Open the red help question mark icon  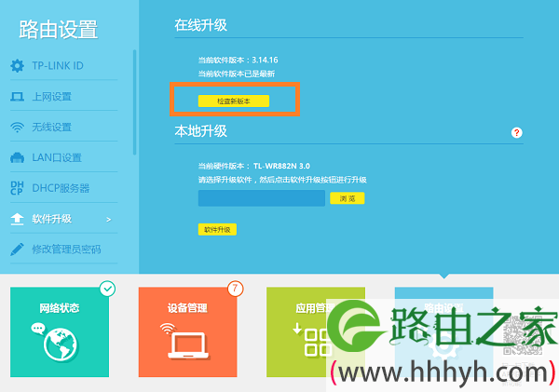point(516,134)
